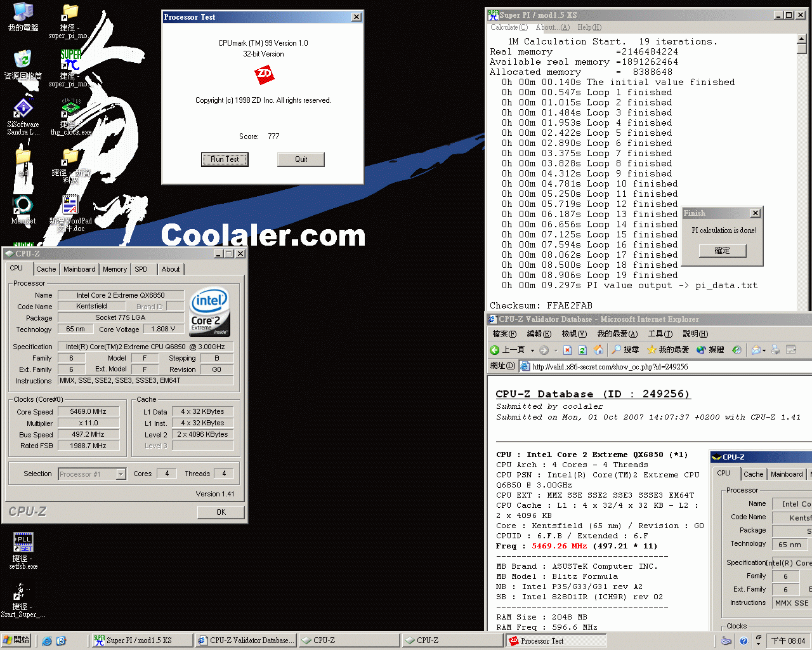Switch to the Mainboard tab in CPU-Z
The image size is (812, 650).
[79, 269]
